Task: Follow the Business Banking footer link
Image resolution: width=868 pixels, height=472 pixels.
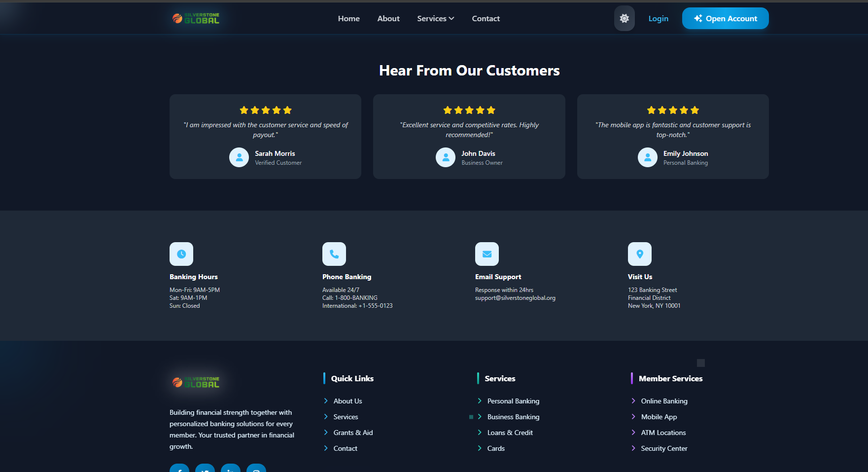Action: (513, 417)
